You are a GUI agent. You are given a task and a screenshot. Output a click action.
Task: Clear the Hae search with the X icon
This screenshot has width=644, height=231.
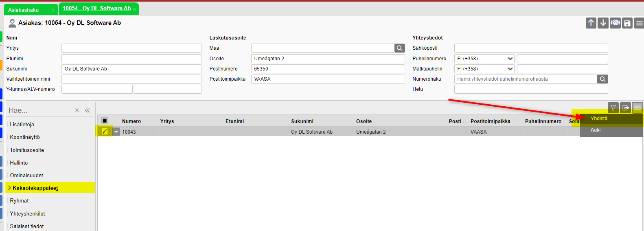click(x=77, y=110)
